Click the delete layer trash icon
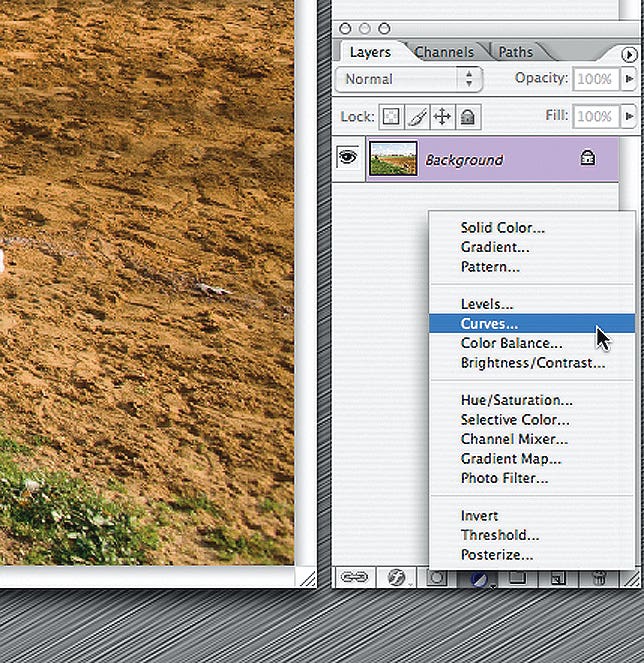Image resolution: width=644 pixels, height=663 pixels. click(598, 577)
